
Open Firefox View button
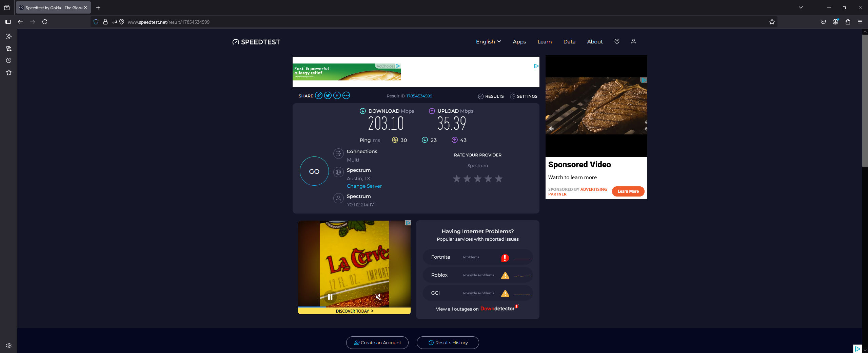[x=7, y=7]
